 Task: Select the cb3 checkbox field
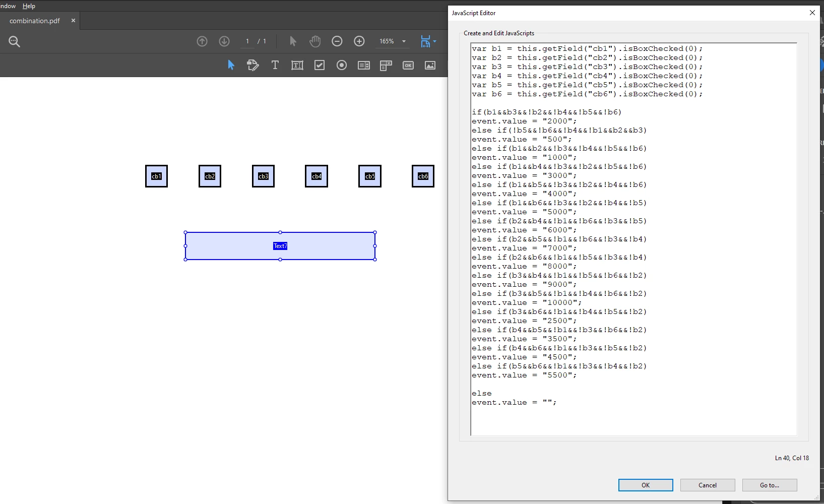point(263,176)
